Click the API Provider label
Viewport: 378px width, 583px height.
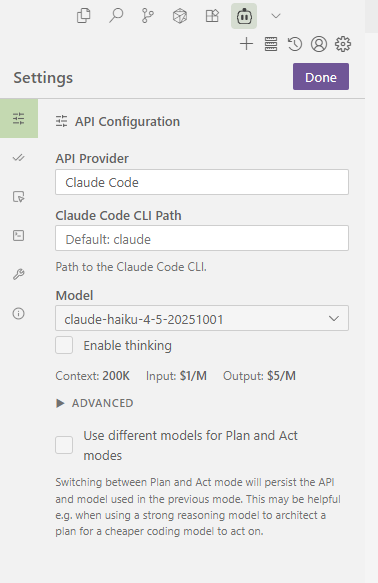(x=92, y=159)
